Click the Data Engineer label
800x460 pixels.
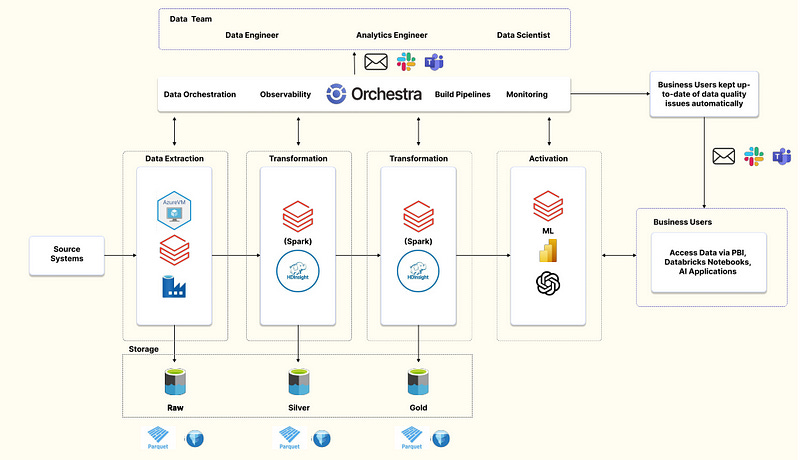tap(252, 35)
